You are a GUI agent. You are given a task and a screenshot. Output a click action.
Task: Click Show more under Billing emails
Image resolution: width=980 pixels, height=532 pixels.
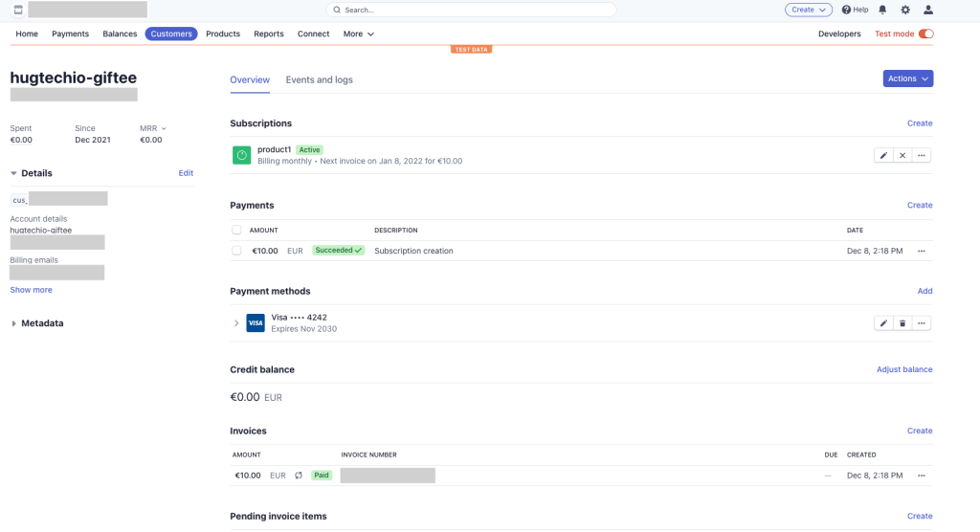tap(31, 290)
